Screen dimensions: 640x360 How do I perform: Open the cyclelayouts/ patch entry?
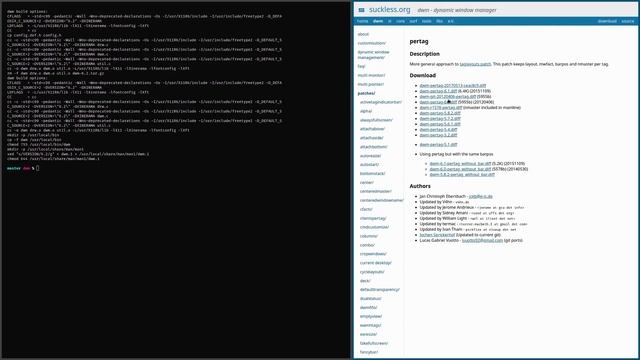click(x=372, y=272)
